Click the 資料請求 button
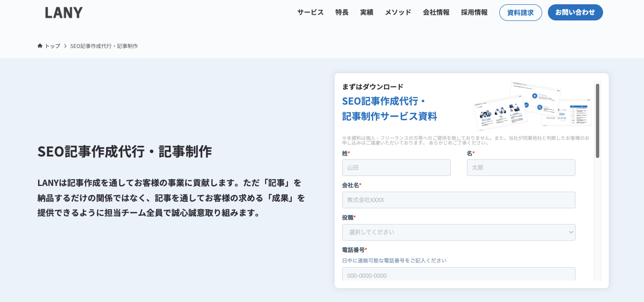 point(520,12)
